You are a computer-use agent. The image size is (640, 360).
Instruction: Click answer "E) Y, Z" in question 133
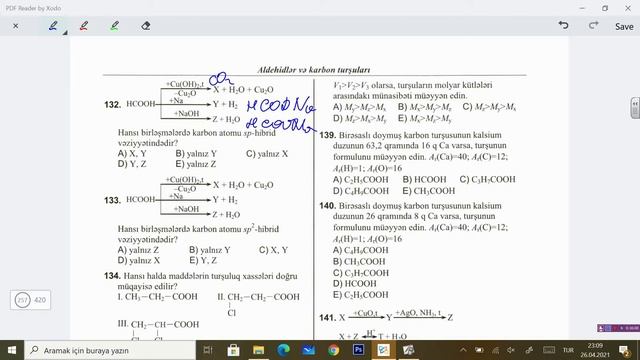tap(203, 260)
